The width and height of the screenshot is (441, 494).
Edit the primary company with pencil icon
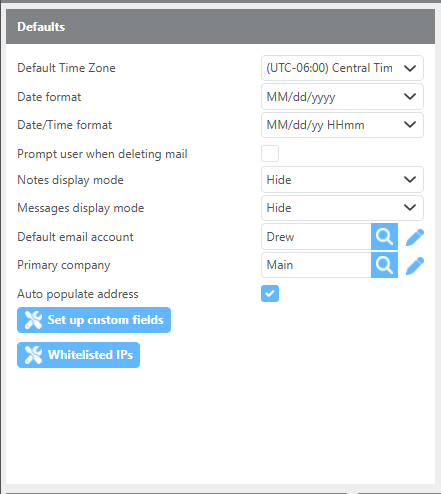coord(415,266)
